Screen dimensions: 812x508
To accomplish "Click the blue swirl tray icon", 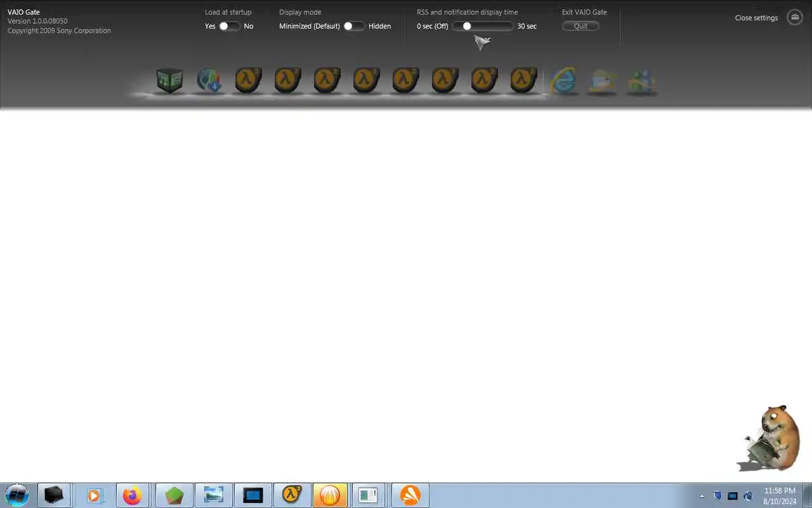I will 748,496.
